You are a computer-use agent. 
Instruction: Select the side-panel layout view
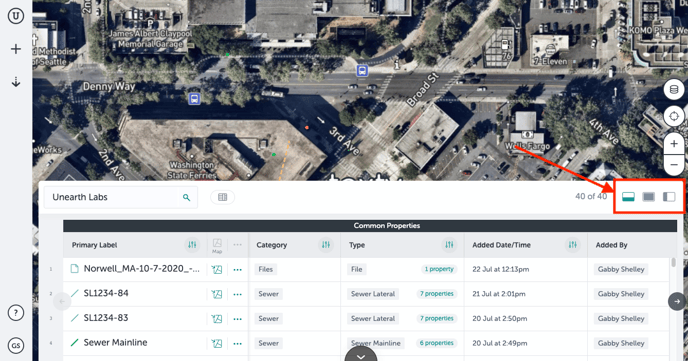(669, 197)
